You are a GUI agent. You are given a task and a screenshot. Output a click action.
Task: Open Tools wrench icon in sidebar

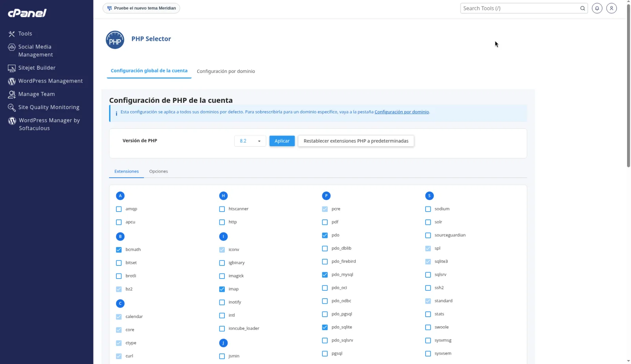coord(12,34)
